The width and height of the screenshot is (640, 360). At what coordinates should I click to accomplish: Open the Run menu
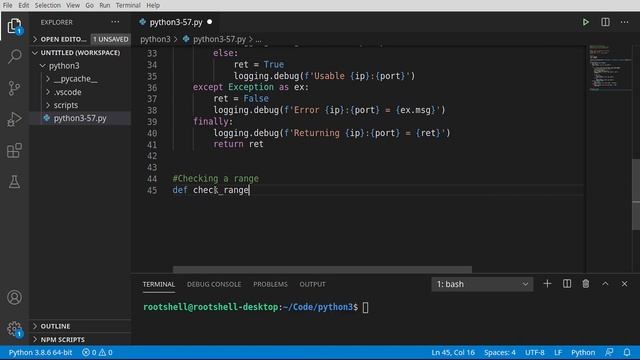(x=104, y=5)
